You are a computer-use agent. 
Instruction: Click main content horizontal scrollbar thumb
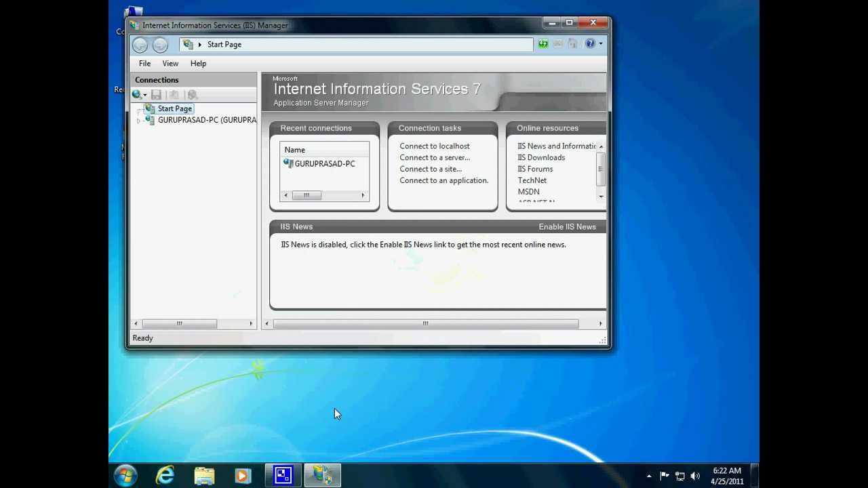(426, 323)
